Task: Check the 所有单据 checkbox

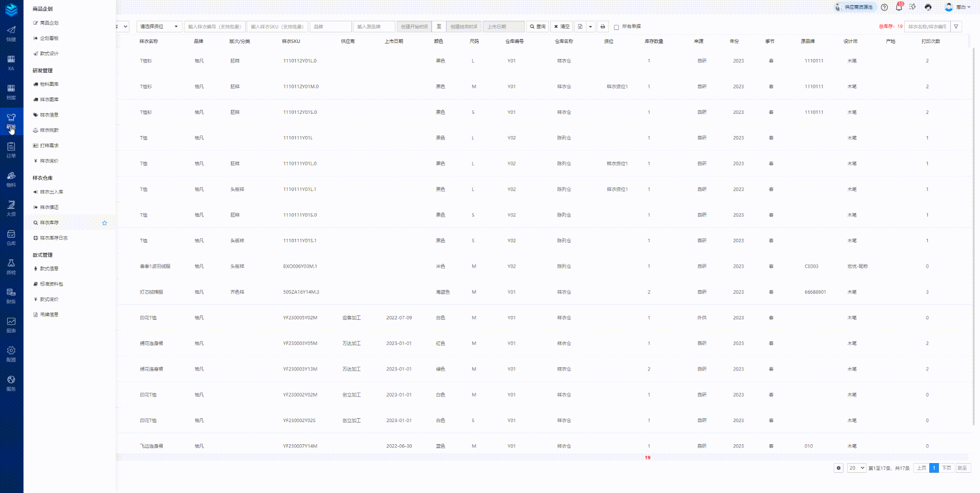Action: click(616, 27)
